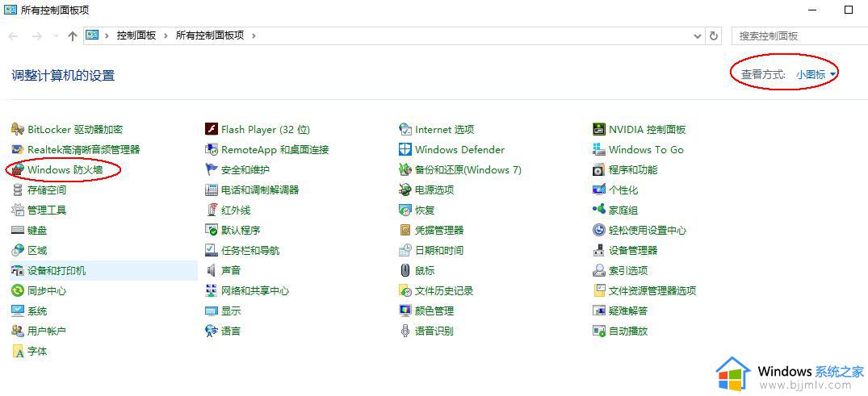Open the recent locations dropdown arrow
This screenshot has height=396, width=868.
[56, 36]
